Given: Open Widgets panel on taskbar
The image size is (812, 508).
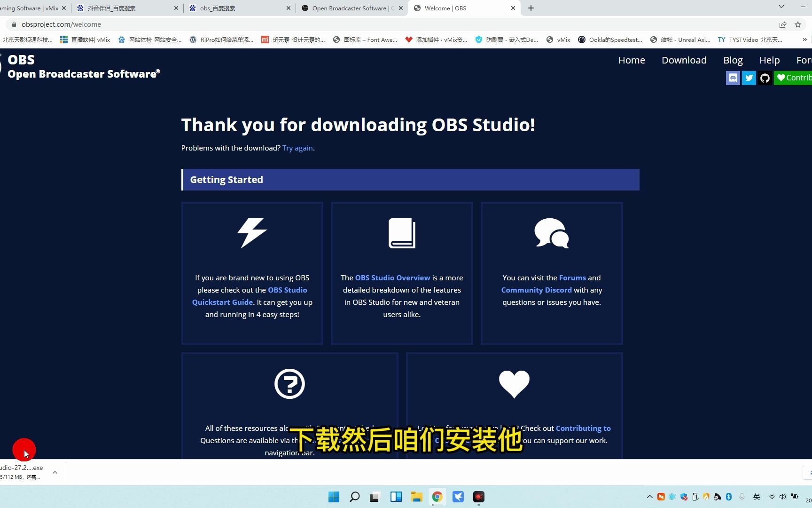Looking at the screenshot, I should [396, 497].
